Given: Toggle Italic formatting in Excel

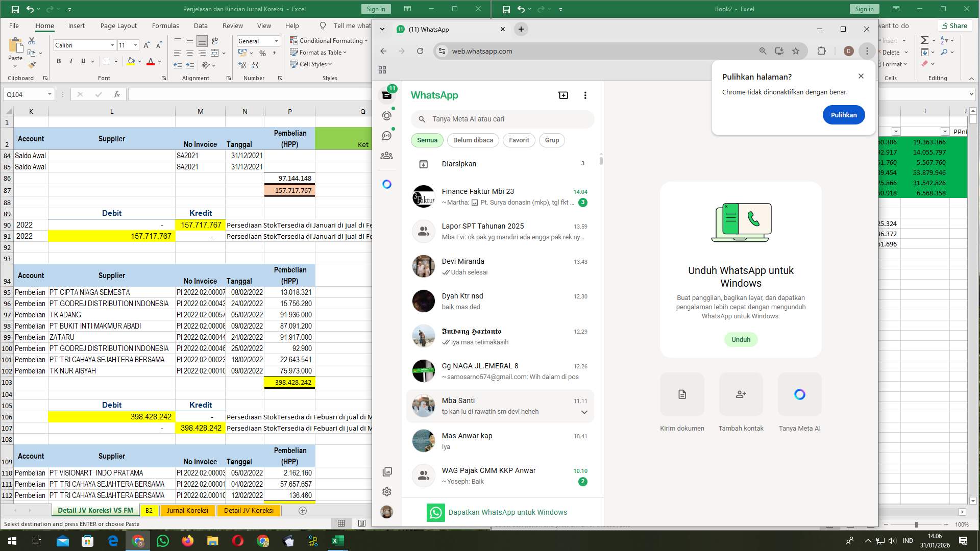Looking at the screenshot, I should 71,61.
